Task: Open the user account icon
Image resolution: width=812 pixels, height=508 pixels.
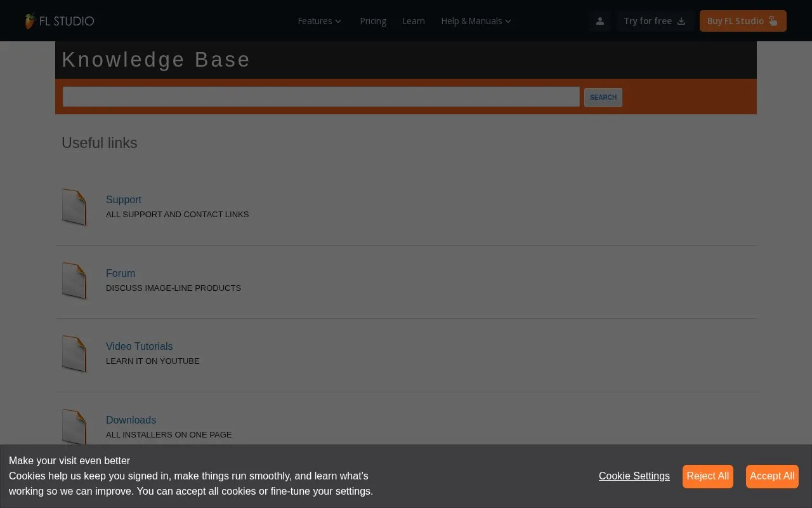Action: [599, 21]
